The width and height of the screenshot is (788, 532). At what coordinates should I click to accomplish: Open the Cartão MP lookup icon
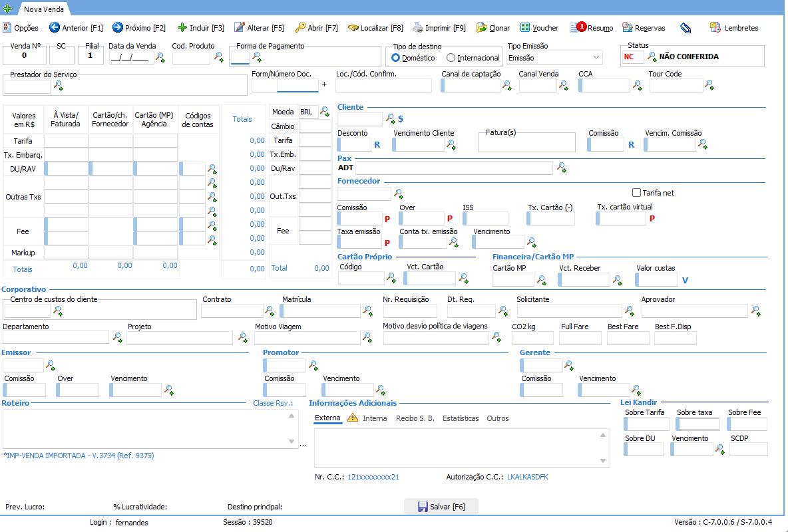pos(541,280)
